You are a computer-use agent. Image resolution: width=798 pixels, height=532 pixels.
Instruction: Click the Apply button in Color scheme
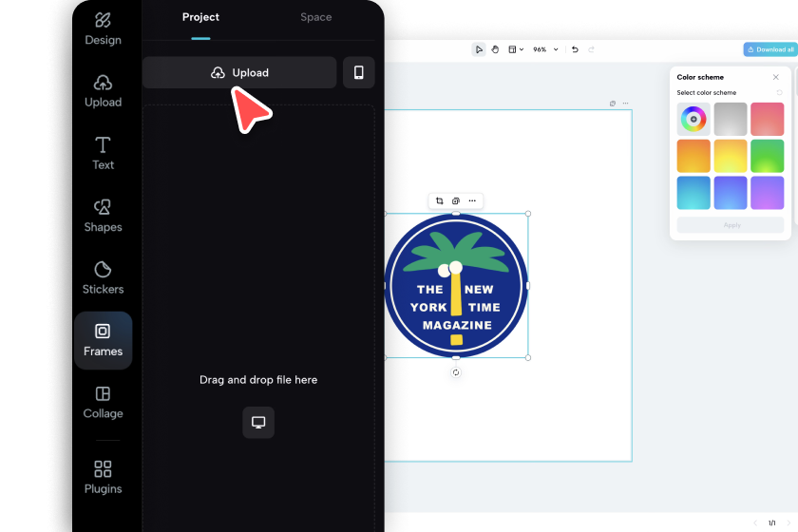pyautogui.click(x=731, y=225)
